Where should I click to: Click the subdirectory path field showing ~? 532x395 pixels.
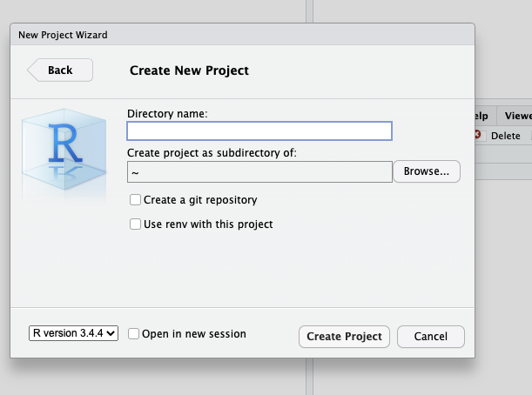(259, 172)
